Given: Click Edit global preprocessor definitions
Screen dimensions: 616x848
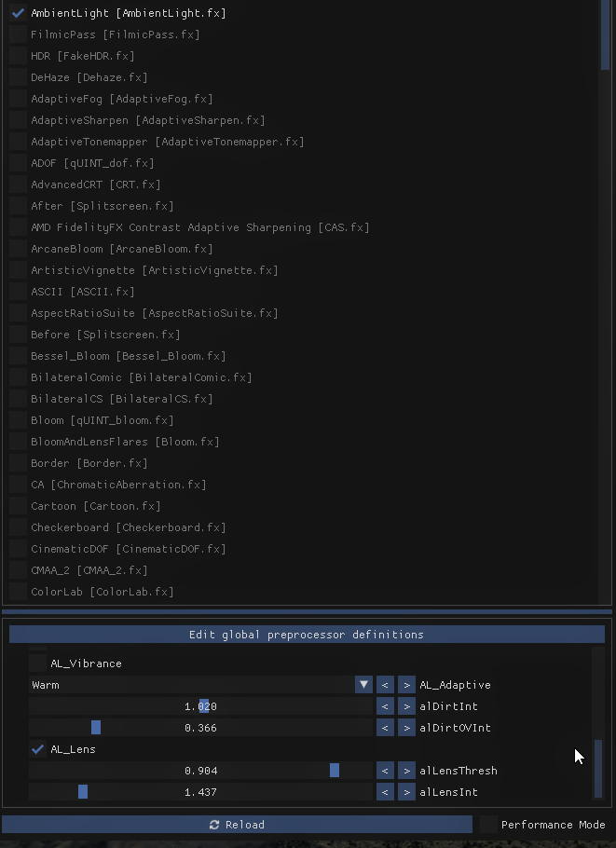Looking at the screenshot, I should pyautogui.click(x=307, y=635).
